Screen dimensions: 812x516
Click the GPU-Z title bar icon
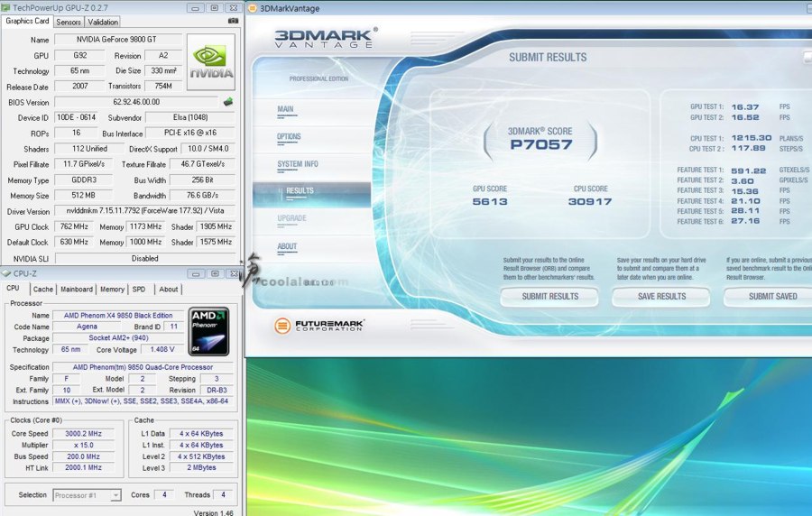(x=5, y=8)
